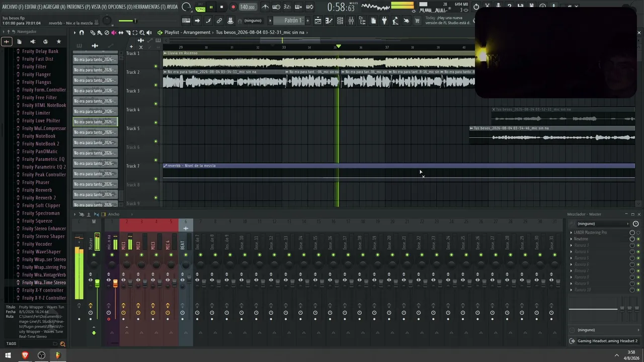Open mixer output (ninguno) dropdown at bottom
Viewport: 644px width, 362px height.
click(604, 330)
